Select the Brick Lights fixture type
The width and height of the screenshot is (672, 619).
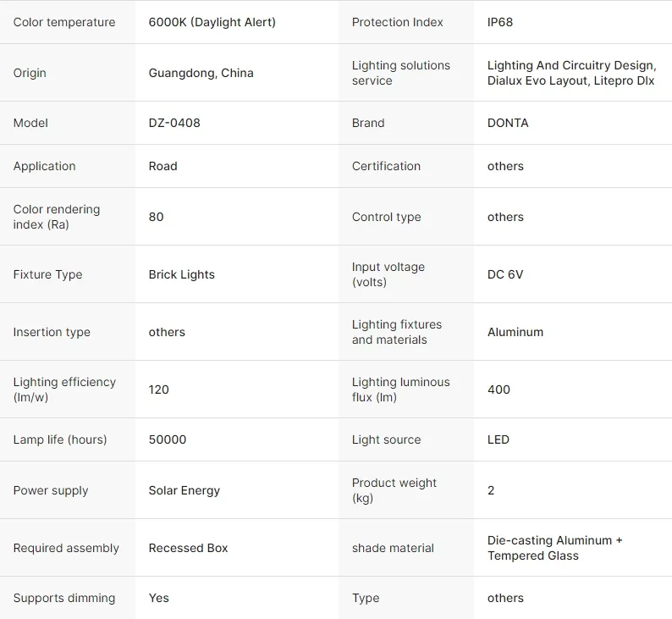pyautogui.click(x=182, y=274)
